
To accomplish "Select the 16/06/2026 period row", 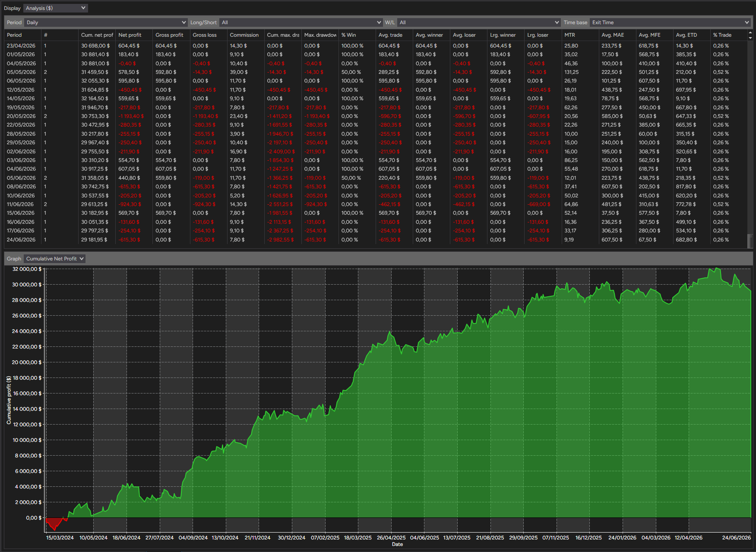I will [376, 222].
